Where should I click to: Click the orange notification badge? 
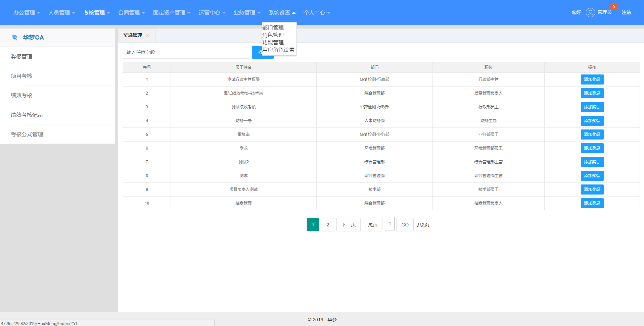(613, 7)
